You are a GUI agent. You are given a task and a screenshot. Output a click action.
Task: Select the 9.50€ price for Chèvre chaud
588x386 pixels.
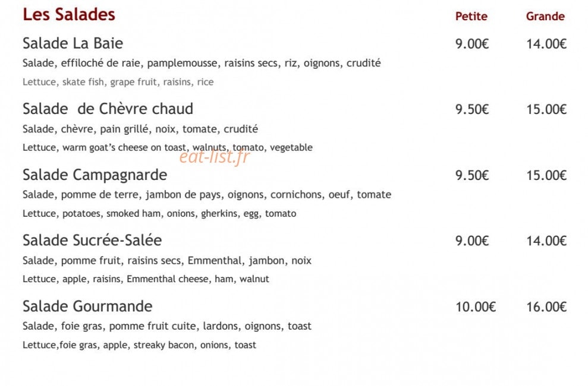point(471,109)
